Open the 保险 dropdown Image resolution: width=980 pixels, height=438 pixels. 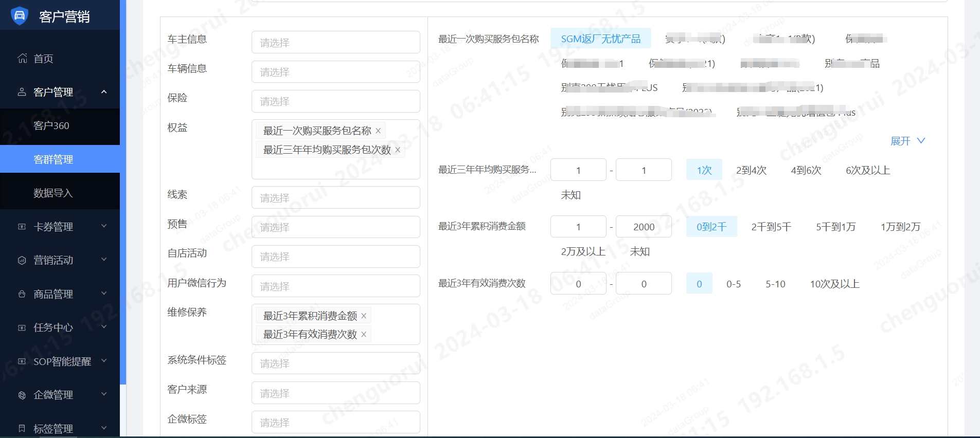point(336,101)
